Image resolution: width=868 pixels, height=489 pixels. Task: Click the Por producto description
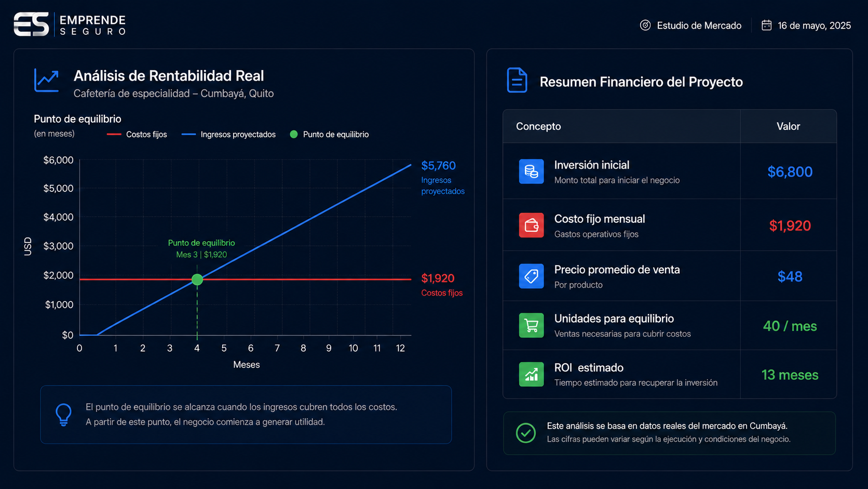tap(578, 285)
